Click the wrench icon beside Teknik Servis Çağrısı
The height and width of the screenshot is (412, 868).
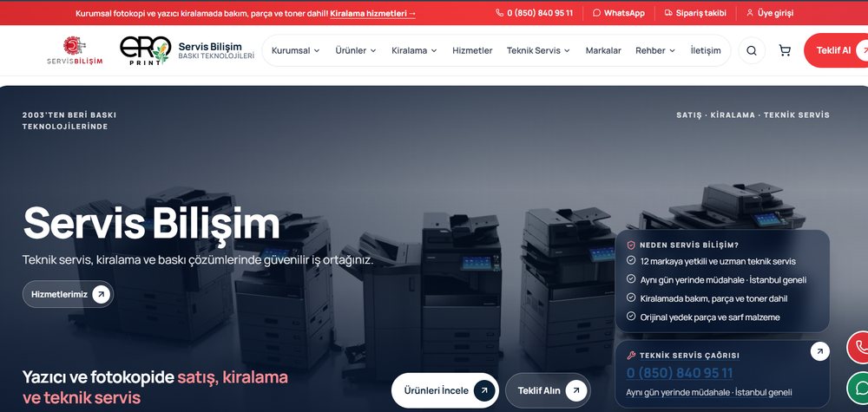point(630,356)
